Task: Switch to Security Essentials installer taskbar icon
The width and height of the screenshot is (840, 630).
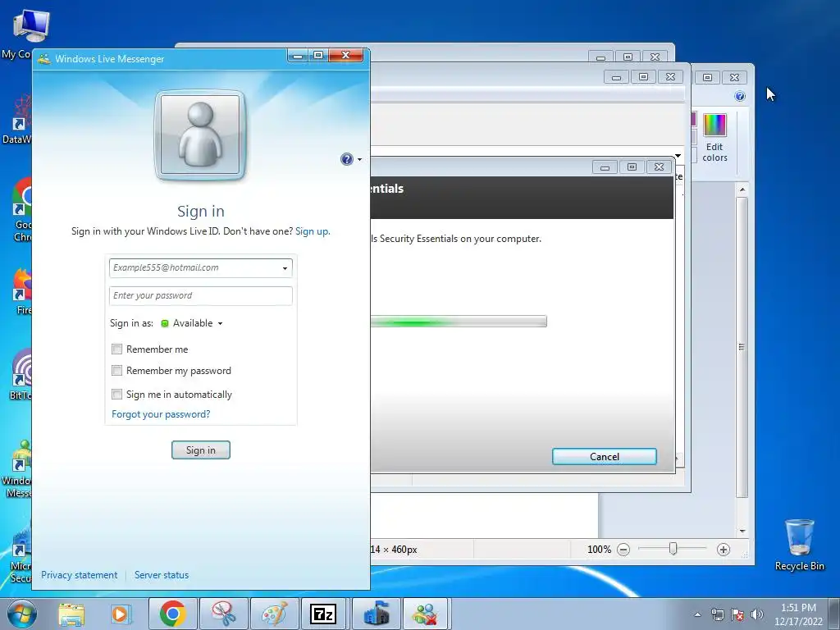Action: pyautogui.click(x=376, y=614)
